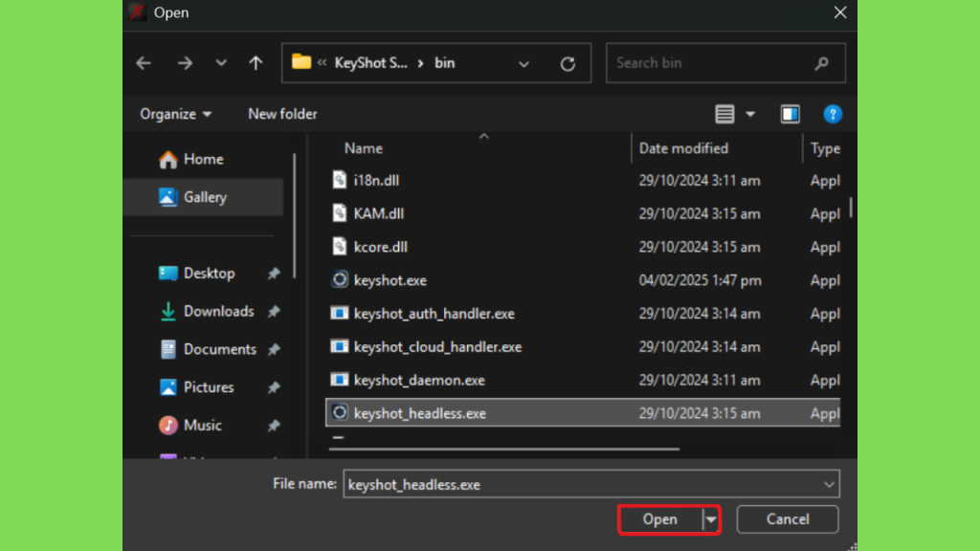Click the kcore.dll file icon

tap(340, 246)
